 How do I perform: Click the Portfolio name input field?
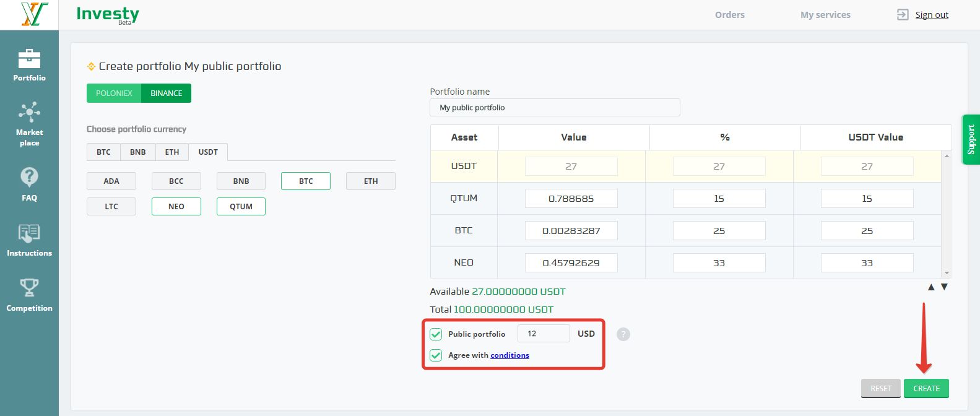pyautogui.click(x=555, y=108)
